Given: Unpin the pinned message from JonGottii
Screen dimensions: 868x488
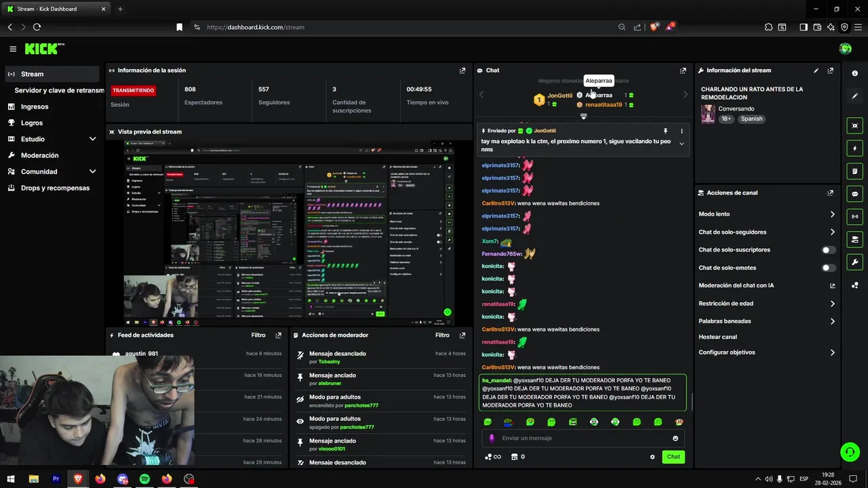Looking at the screenshot, I should point(665,131).
